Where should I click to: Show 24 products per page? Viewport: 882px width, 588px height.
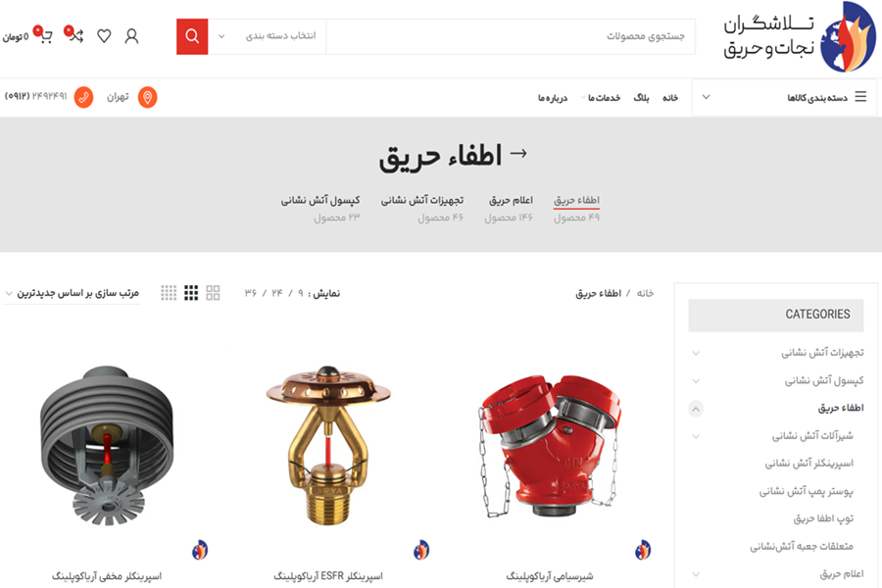[x=276, y=293]
